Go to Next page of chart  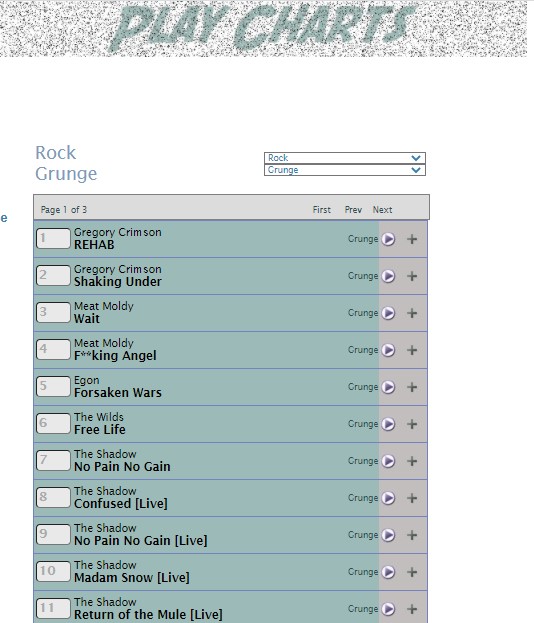tap(382, 210)
